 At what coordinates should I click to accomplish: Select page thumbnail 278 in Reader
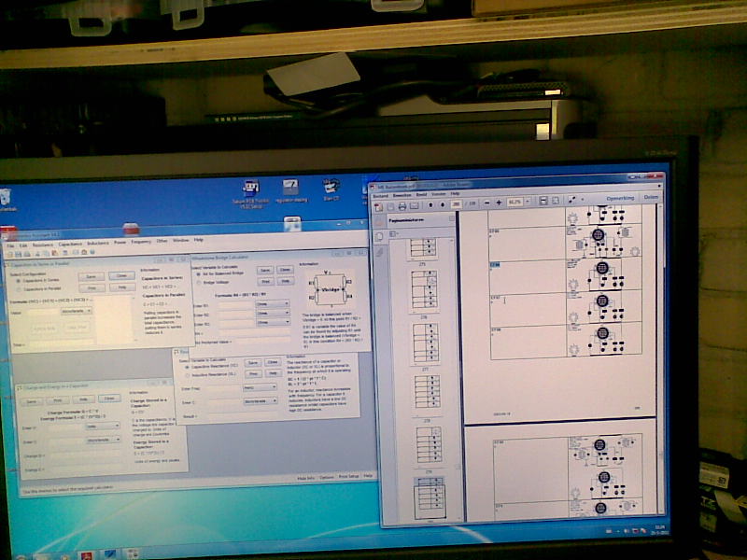tap(427, 394)
